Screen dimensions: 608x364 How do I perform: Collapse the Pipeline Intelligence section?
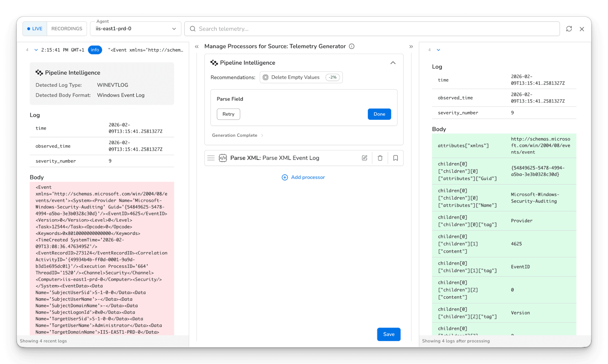click(x=393, y=63)
